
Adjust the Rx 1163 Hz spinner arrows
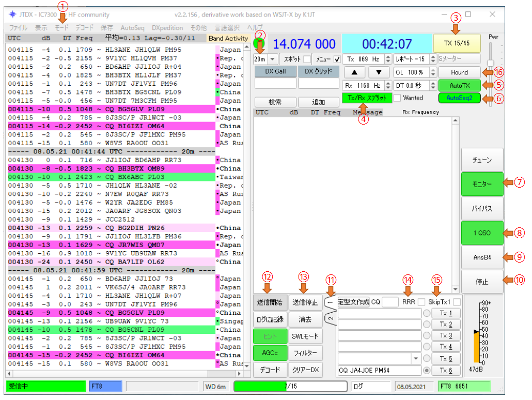388,86
